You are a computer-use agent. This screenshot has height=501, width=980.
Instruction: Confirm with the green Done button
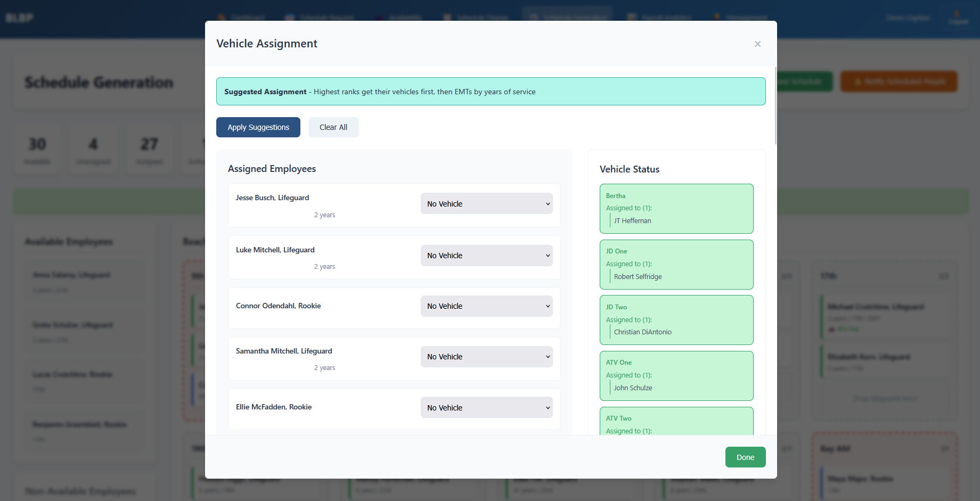point(745,457)
